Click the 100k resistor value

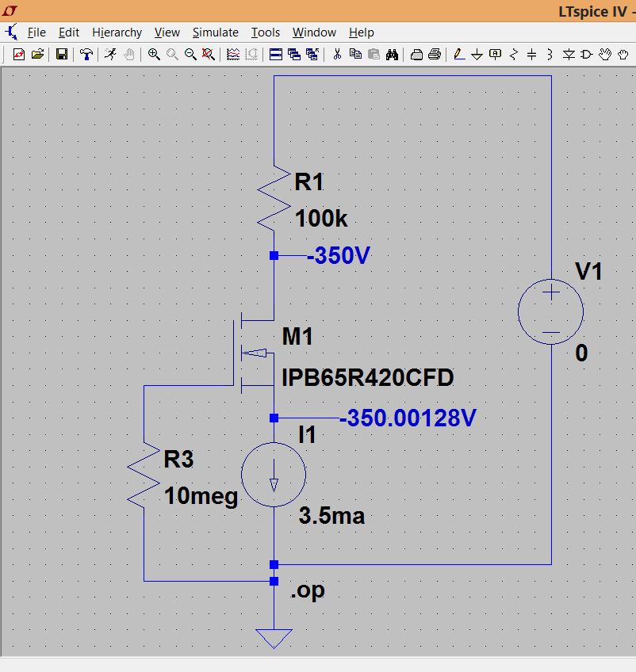coord(321,218)
